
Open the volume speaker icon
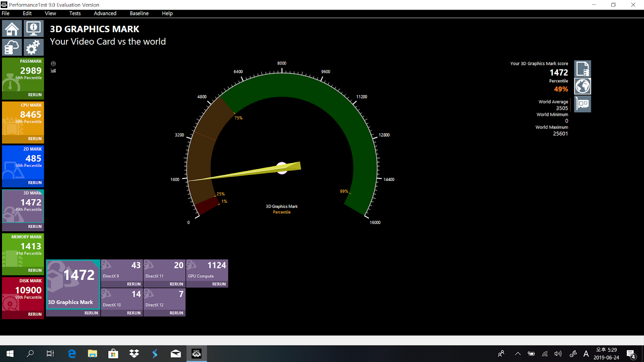click(x=558, y=354)
